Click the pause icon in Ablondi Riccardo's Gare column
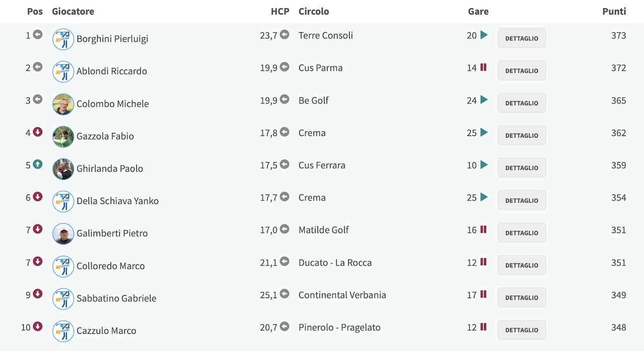The image size is (644, 351). (484, 67)
